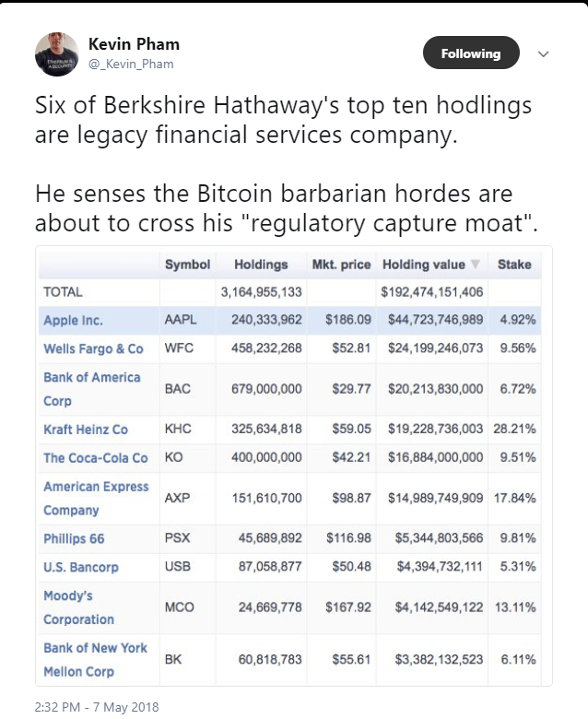Open the U.S. Bancorp link
This screenshot has width=588, height=719.
pos(81,567)
